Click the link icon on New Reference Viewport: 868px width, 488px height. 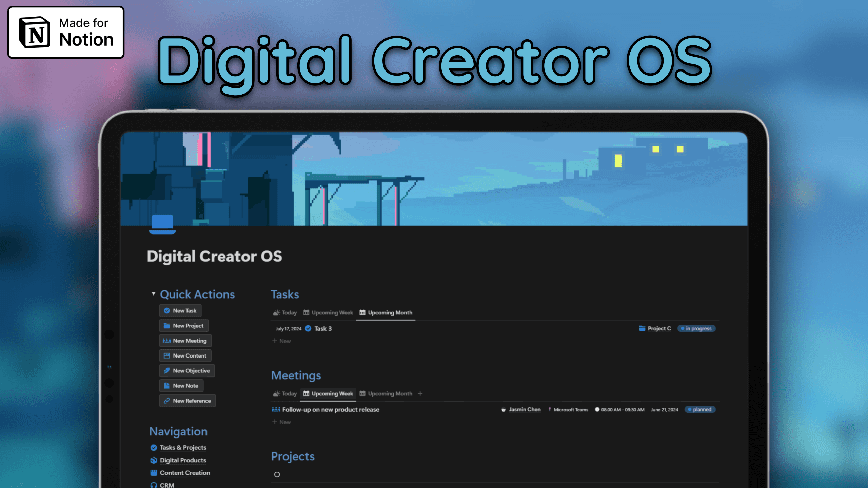coord(166,401)
